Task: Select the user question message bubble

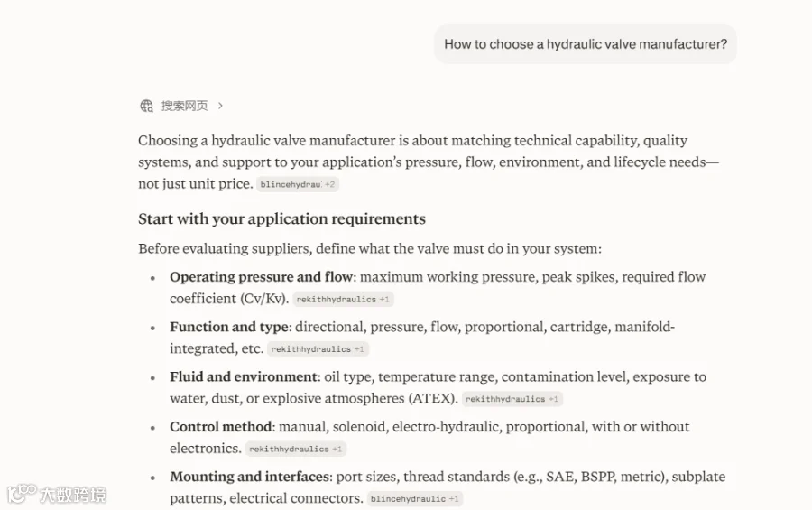Action: click(586, 44)
